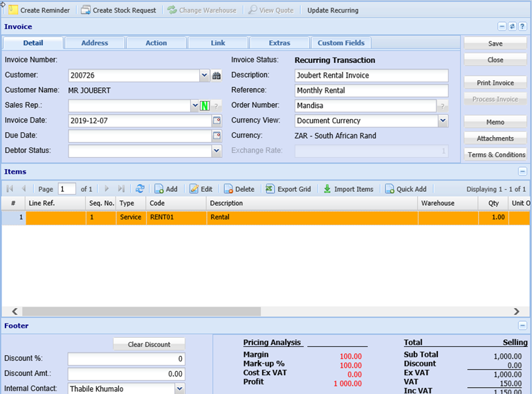Open the Custom Fields tab

tap(340, 43)
